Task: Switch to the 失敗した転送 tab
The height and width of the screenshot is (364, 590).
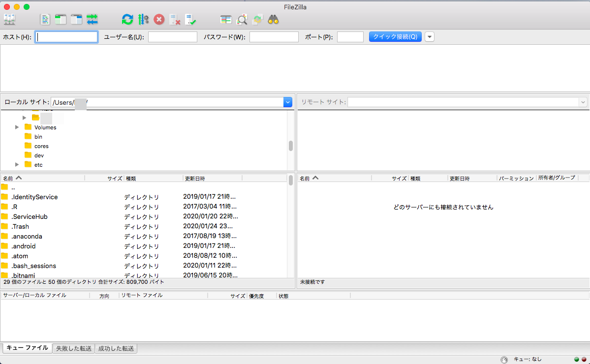Action: [74, 349]
